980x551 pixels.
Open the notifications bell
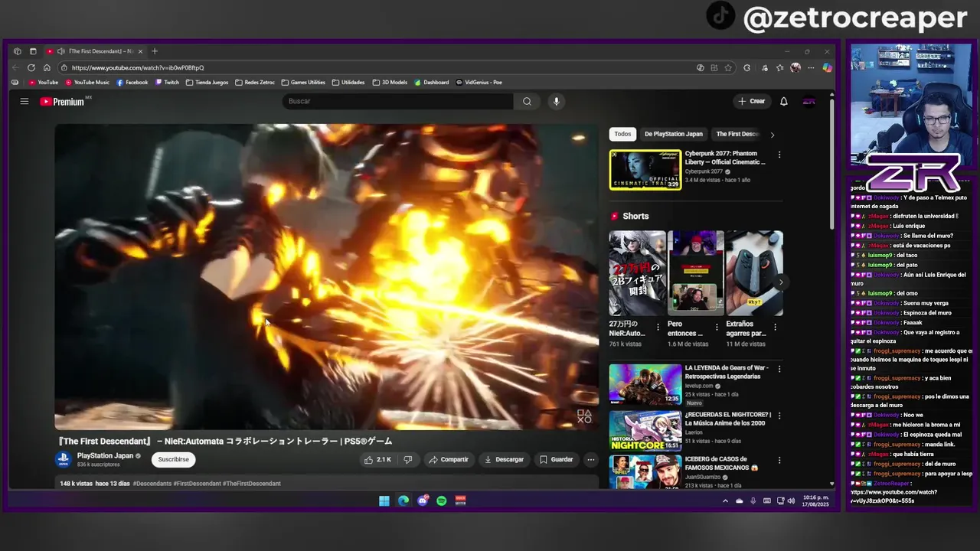[784, 101]
